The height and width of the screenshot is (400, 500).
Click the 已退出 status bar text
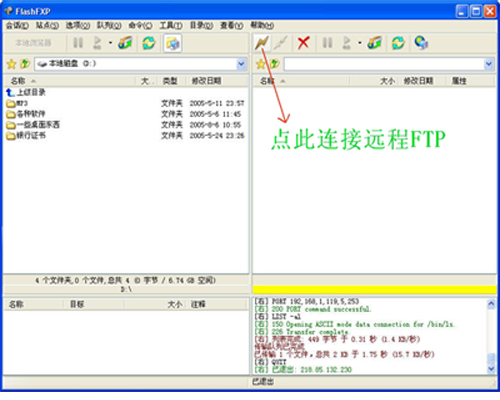click(263, 381)
